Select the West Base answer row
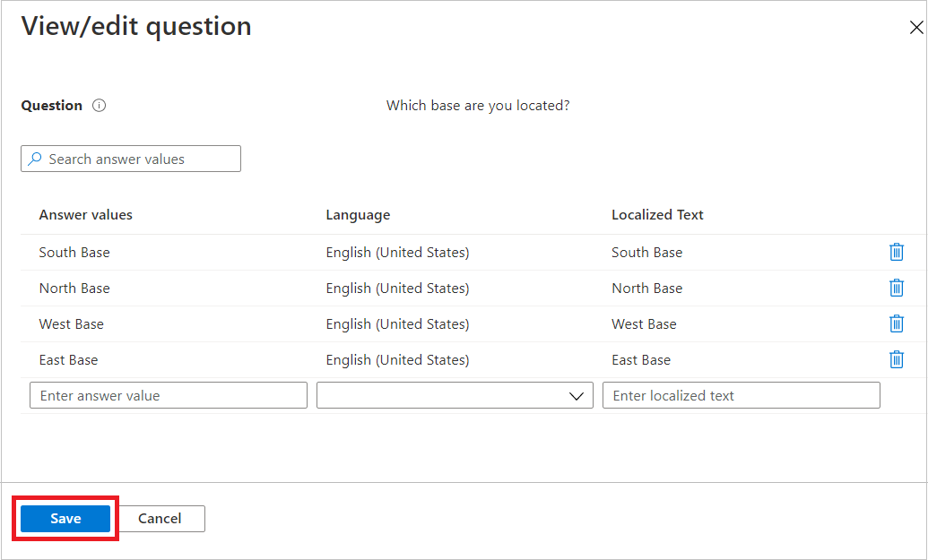This screenshot has width=928, height=560. pos(70,323)
